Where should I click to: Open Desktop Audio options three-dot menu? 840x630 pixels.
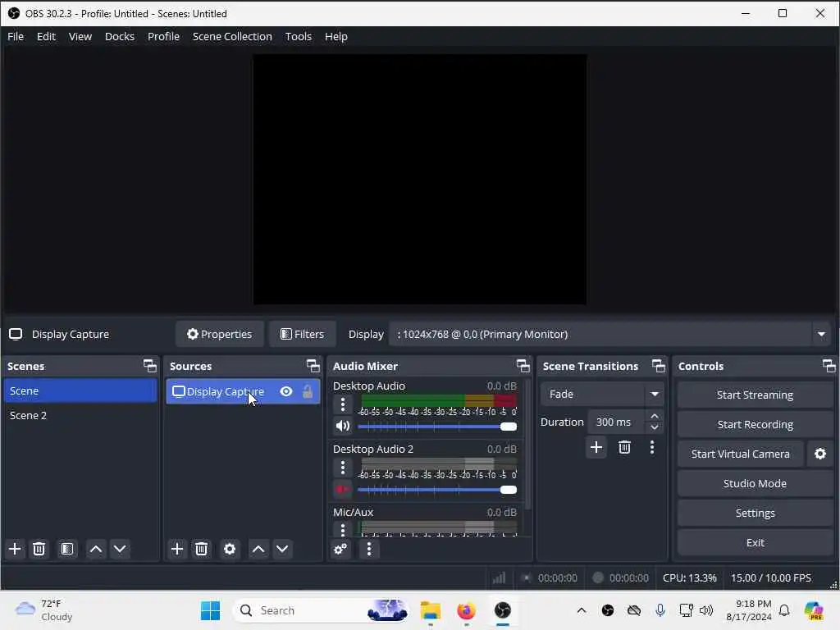(343, 404)
